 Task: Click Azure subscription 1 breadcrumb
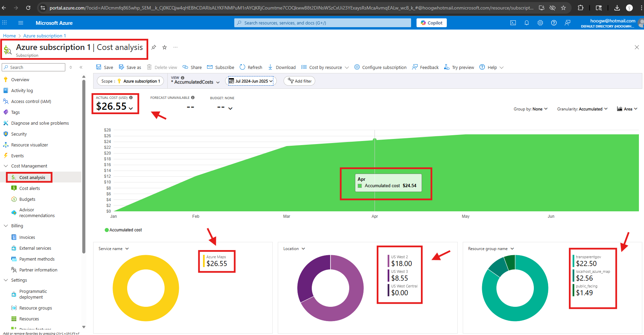45,36
